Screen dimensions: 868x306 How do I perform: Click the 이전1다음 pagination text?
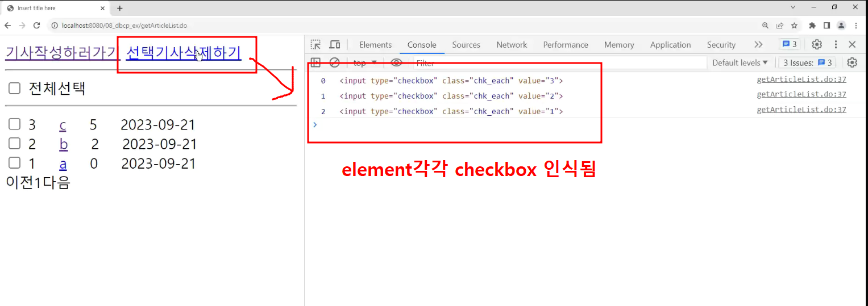(x=38, y=182)
